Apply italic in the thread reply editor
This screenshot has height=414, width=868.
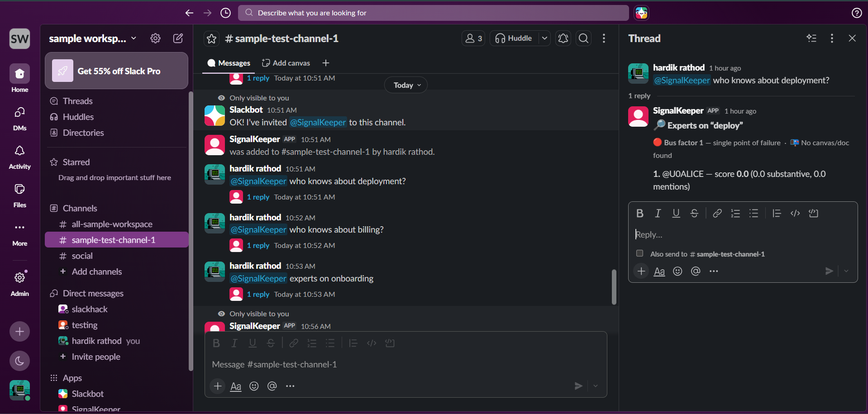point(658,214)
